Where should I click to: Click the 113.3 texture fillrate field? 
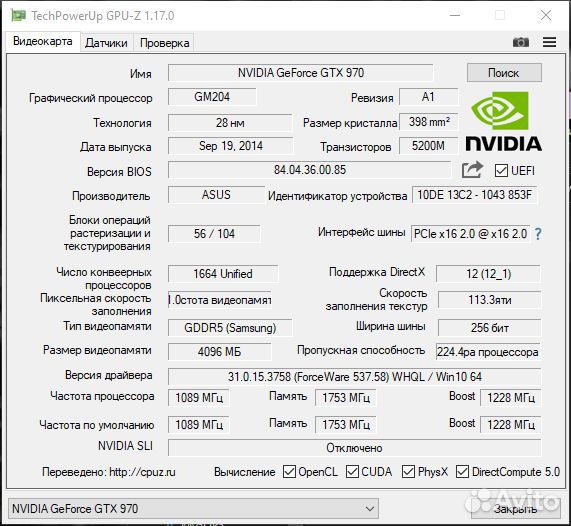click(489, 300)
